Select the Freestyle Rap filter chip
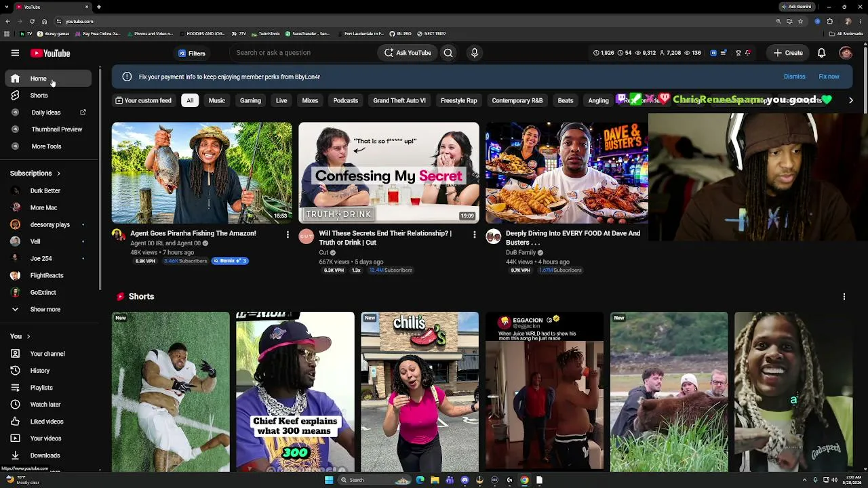Screen dimensions: 868x488 click(x=459, y=100)
